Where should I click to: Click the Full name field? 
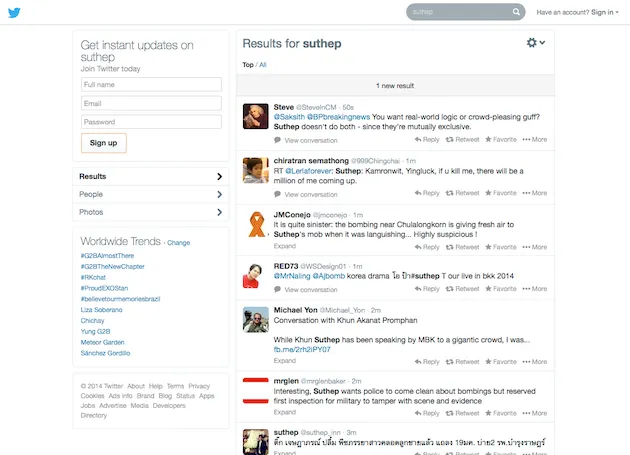(151, 84)
